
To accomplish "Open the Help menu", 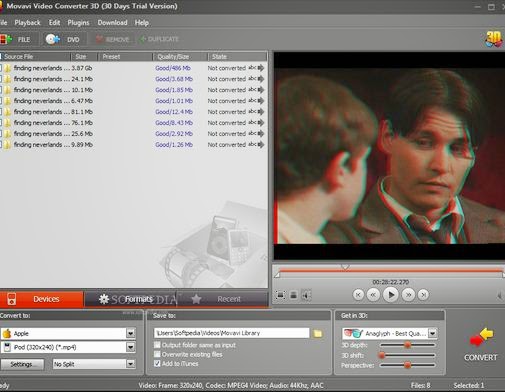I will tap(142, 23).
